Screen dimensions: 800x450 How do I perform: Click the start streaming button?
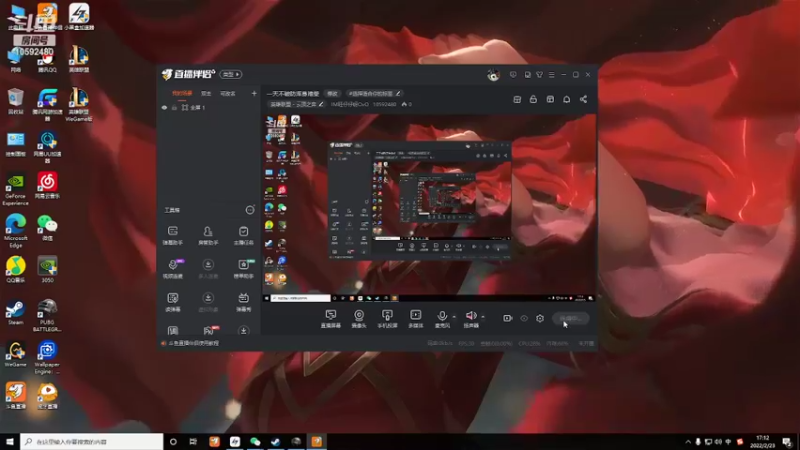click(x=570, y=318)
